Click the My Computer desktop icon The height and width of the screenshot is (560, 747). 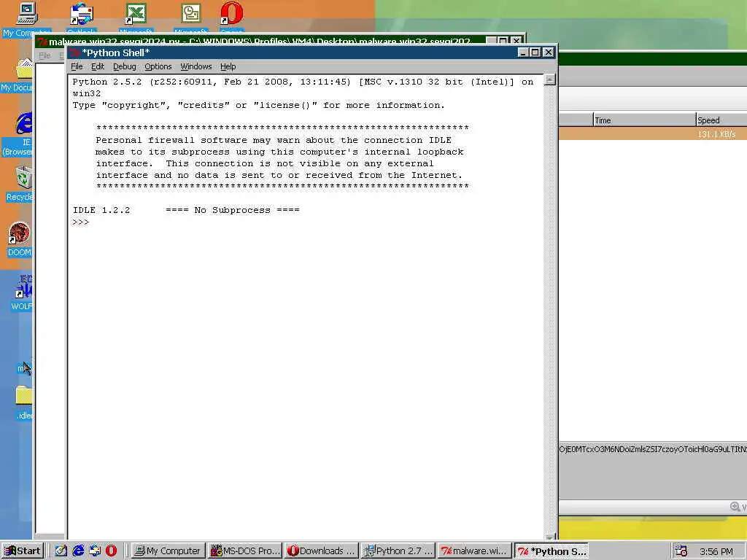point(27,19)
